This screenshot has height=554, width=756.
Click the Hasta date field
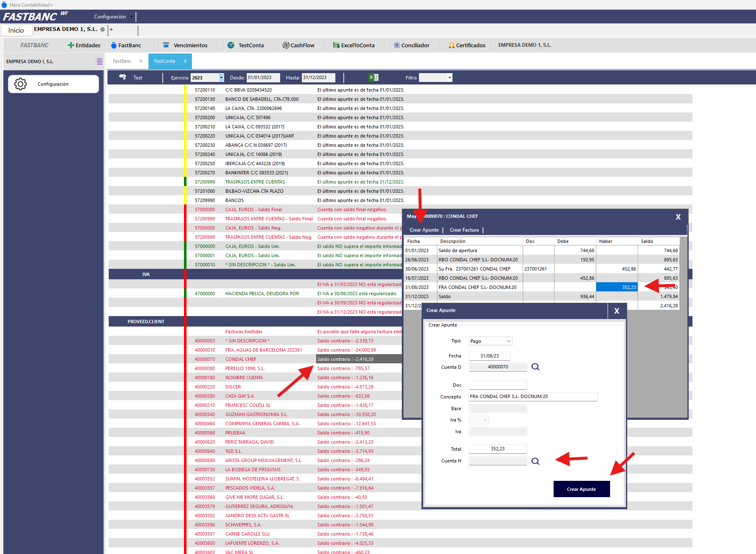319,78
